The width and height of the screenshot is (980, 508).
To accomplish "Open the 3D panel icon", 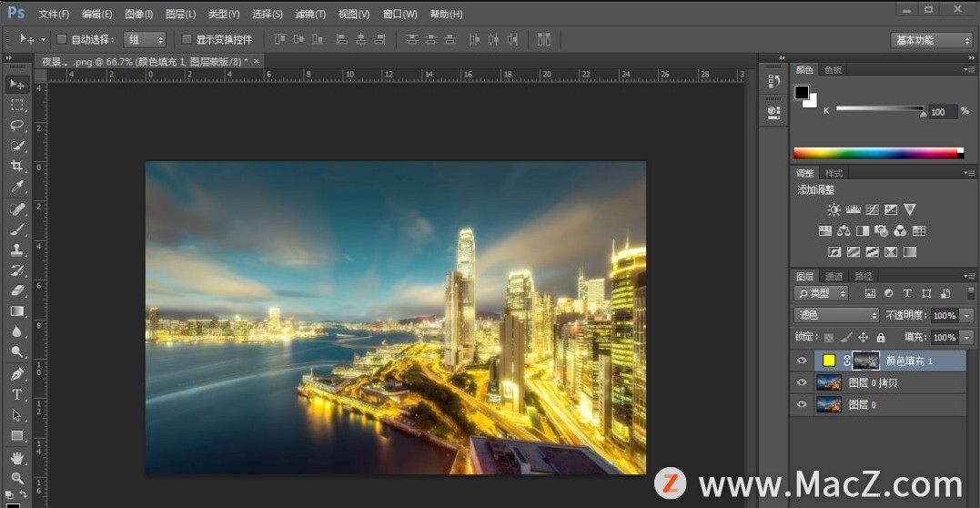I will click(773, 112).
